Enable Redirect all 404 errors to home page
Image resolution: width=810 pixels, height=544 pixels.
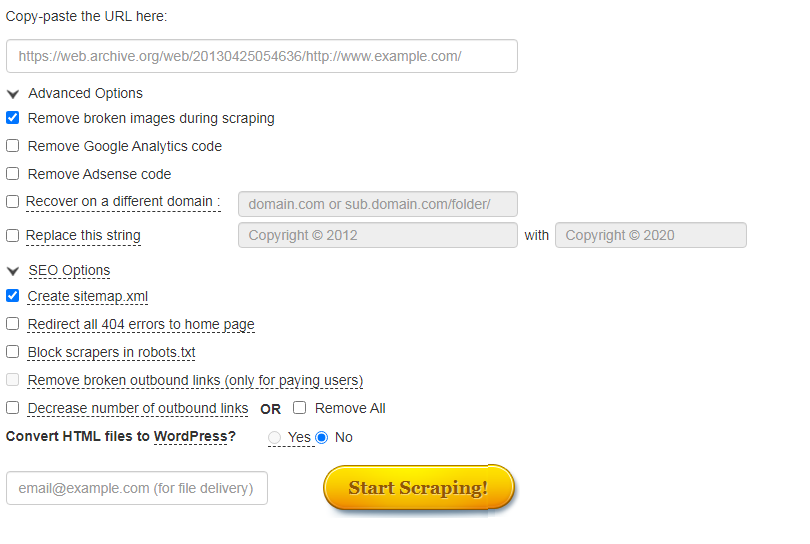coord(12,323)
